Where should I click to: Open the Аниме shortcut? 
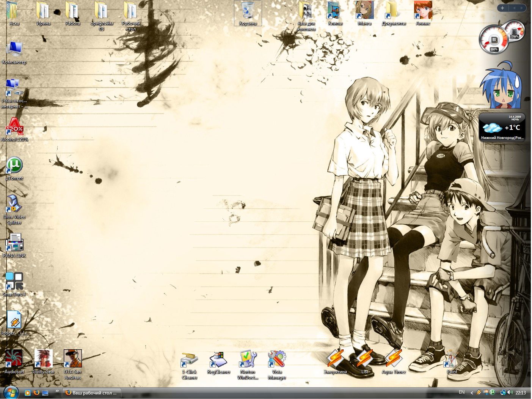423,13
